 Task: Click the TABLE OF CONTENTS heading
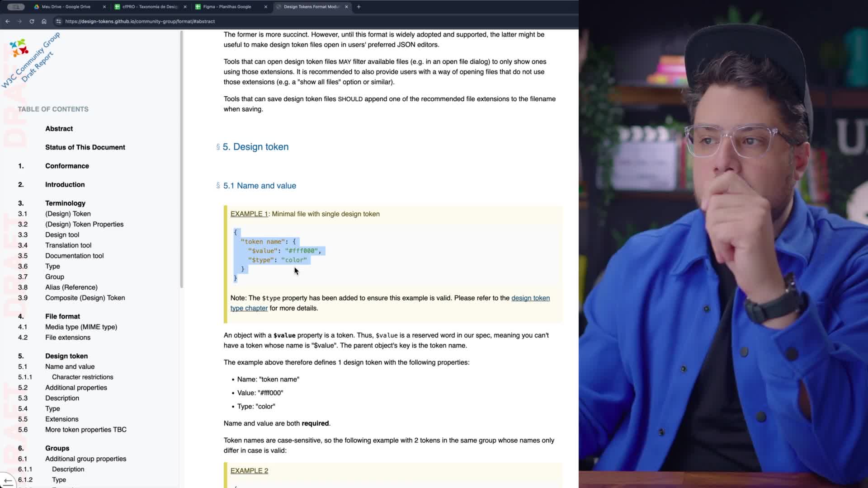coord(53,109)
